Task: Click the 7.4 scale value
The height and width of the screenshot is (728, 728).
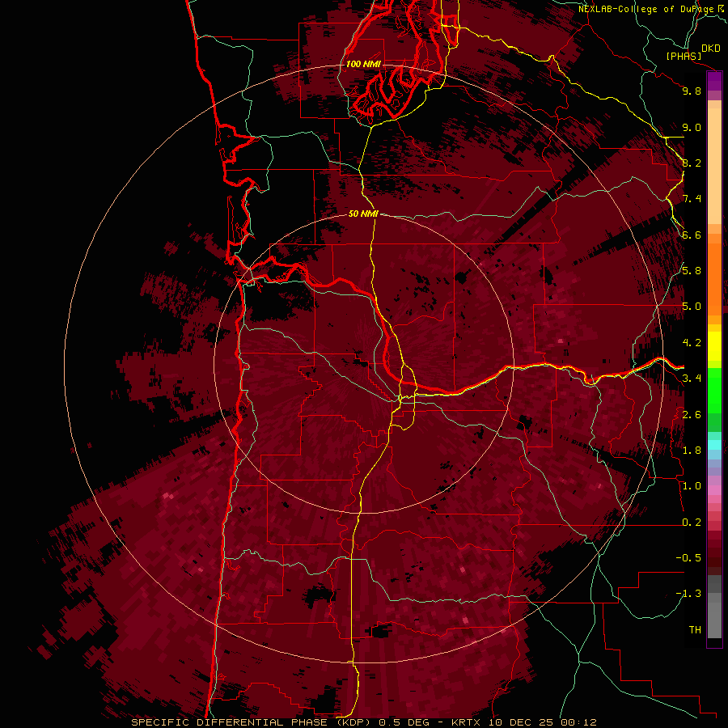Action: click(692, 199)
